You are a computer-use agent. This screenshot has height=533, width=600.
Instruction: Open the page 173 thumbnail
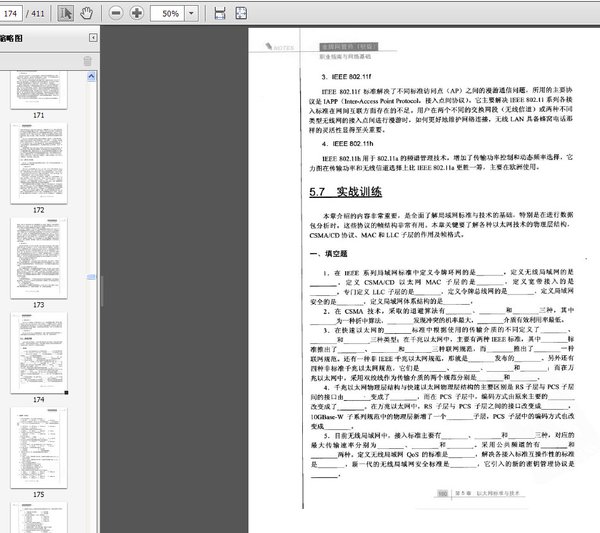tap(39, 258)
